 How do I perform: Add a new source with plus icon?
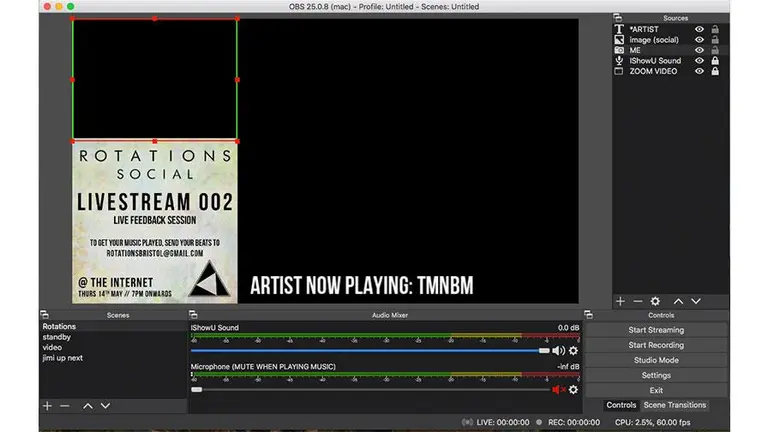(x=620, y=301)
